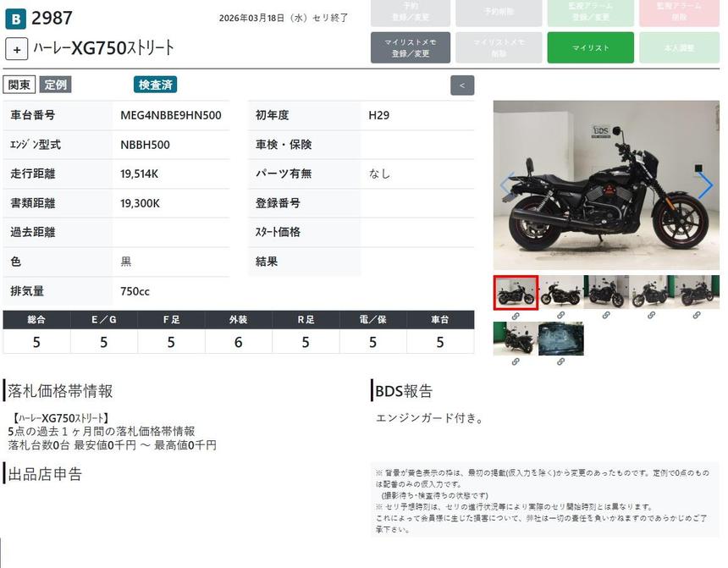Select the second motorcycle thumbnail
Viewport: 728px width, 568px height.
pos(560,292)
